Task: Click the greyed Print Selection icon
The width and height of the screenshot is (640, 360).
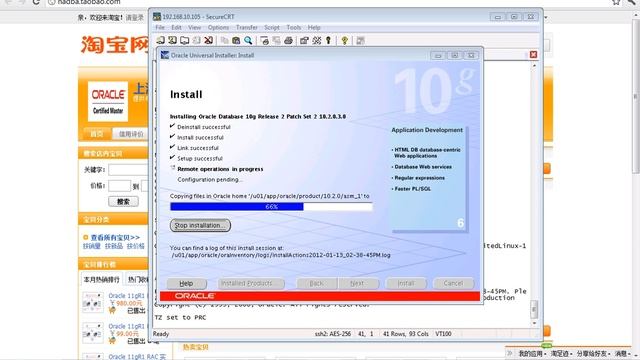Action: [x=276, y=40]
